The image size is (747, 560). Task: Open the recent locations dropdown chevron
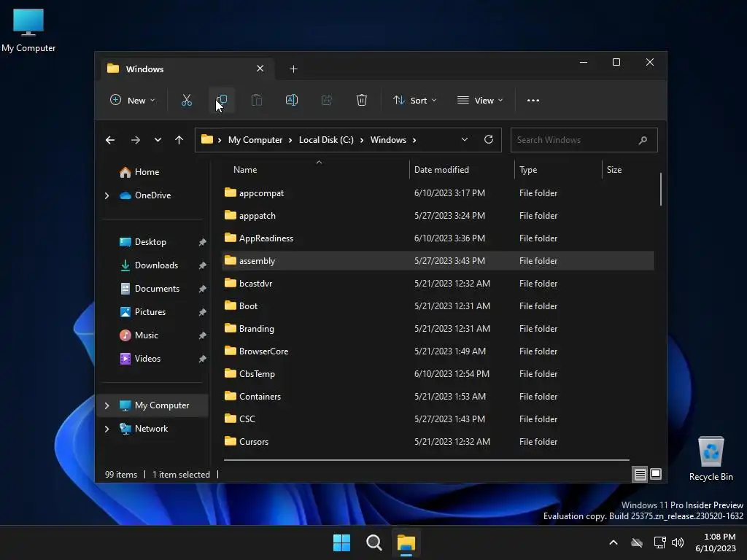tap(158, 140)
